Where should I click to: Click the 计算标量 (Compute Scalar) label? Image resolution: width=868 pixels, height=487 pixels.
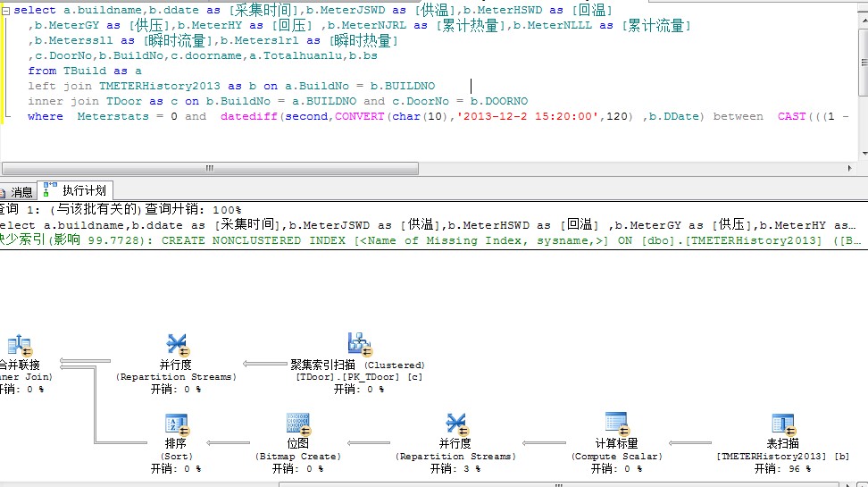point(617,449)
